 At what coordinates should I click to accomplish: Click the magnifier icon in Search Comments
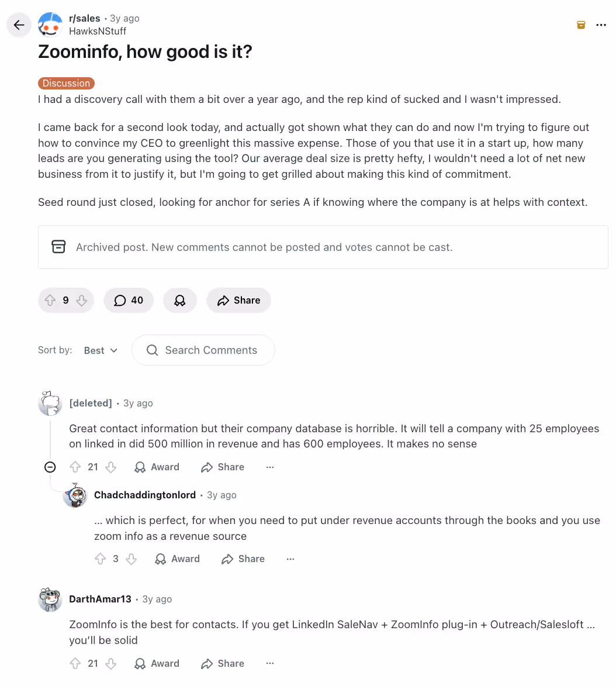click(152, 350)
